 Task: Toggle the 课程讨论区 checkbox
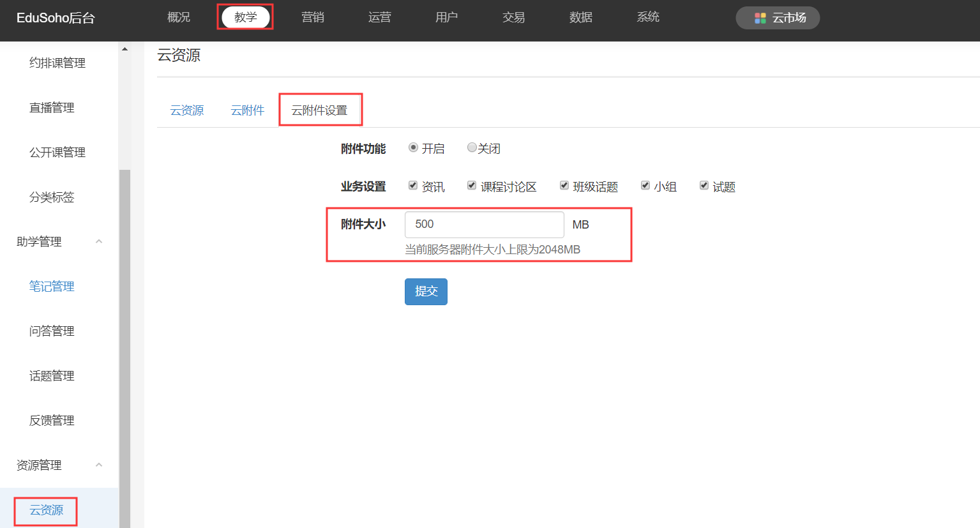click(472, 186)
